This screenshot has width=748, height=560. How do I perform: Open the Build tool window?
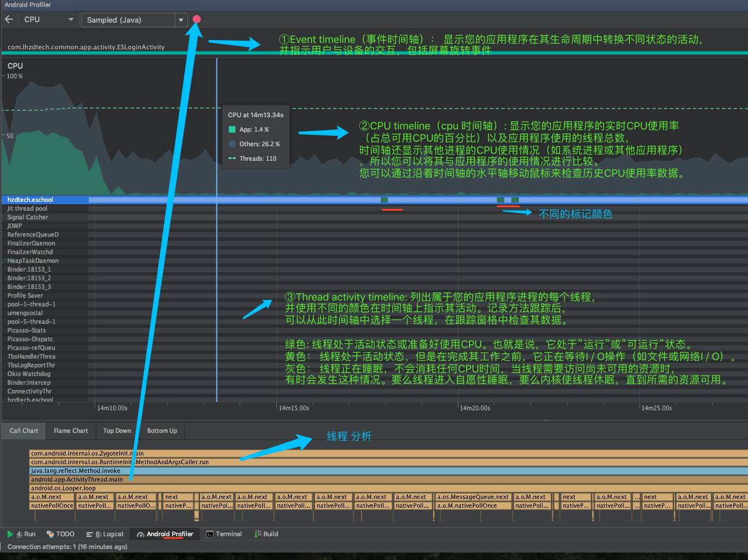tap(265, 534)
